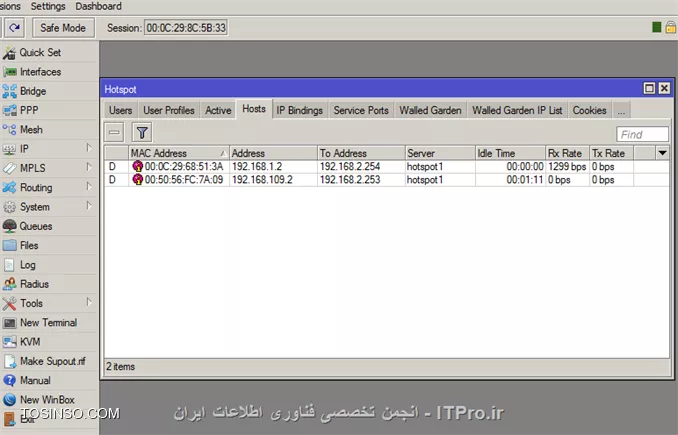Image resolution: width=678 pixels, height=435 pixels.
Task: Switch to the IP Bindings tab
Action: point(300,111)
